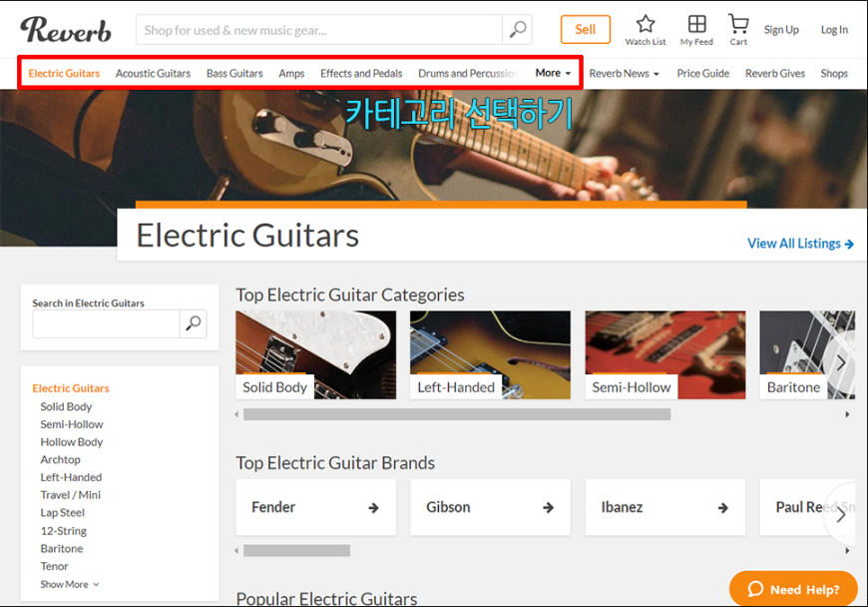This screenshot has width=868, height=607.
Task: Click the main gear search field
Action: point(319,30)
